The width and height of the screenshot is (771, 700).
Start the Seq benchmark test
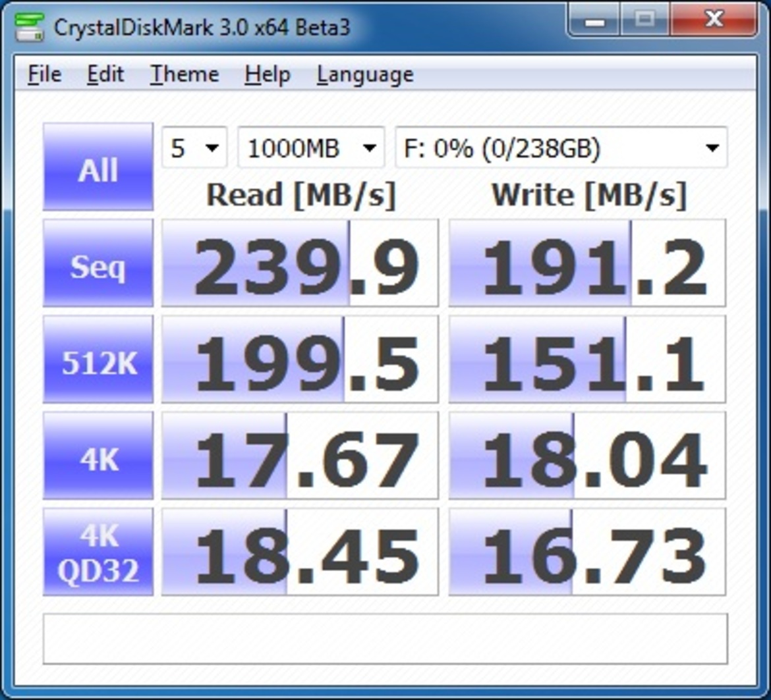[98, 263]
